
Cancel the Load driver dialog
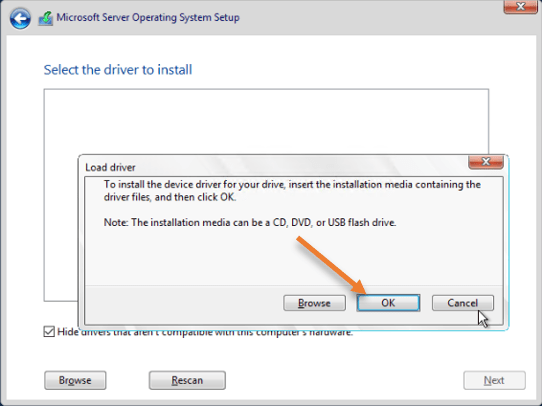[x=462, y=303]
